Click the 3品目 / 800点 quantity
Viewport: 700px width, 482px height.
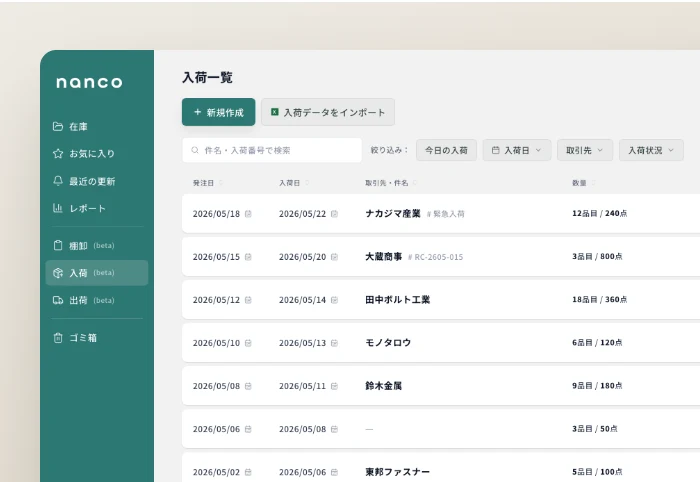point(597,257)
